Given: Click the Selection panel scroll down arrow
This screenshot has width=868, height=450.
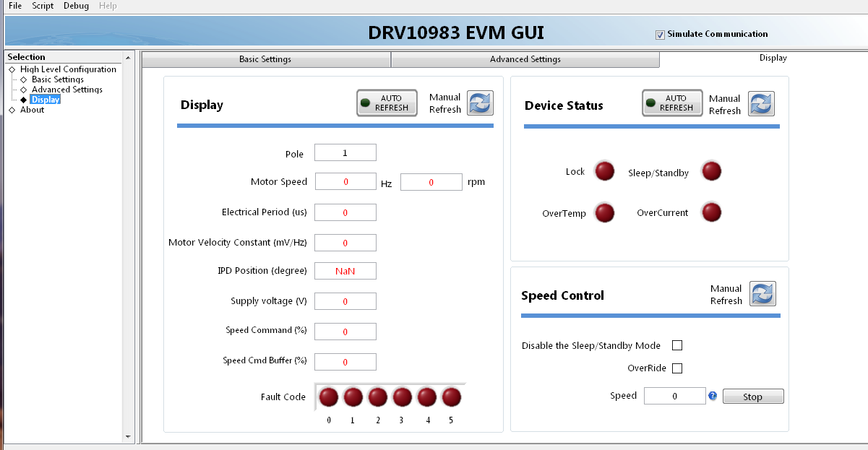Looking at the screenshot, I should pos(129,436).
